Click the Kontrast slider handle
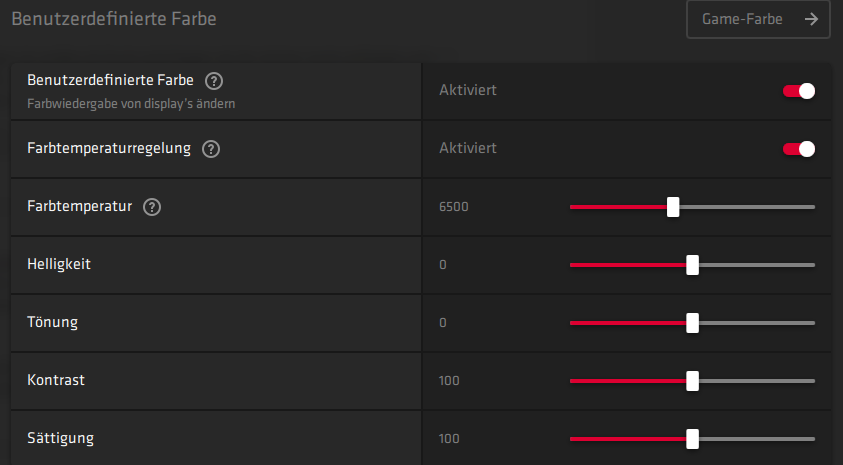Screen dimensions: 843x465 click(692, 381)
